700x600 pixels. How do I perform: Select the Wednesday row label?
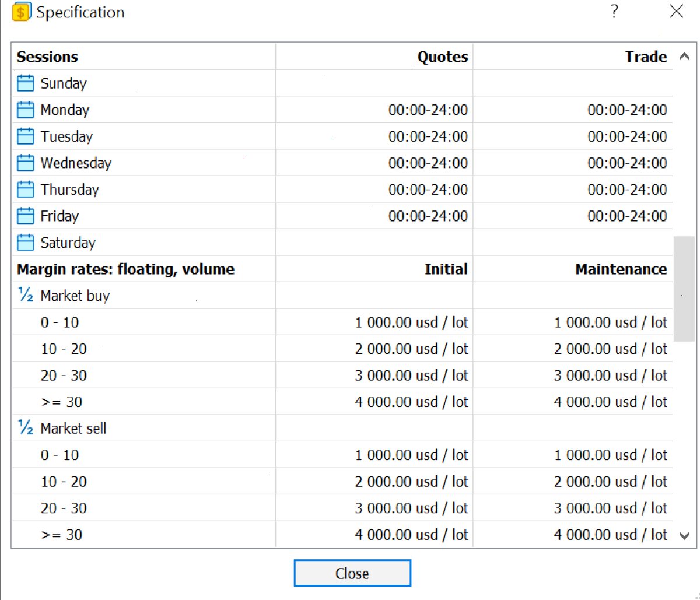pos(76,163)
